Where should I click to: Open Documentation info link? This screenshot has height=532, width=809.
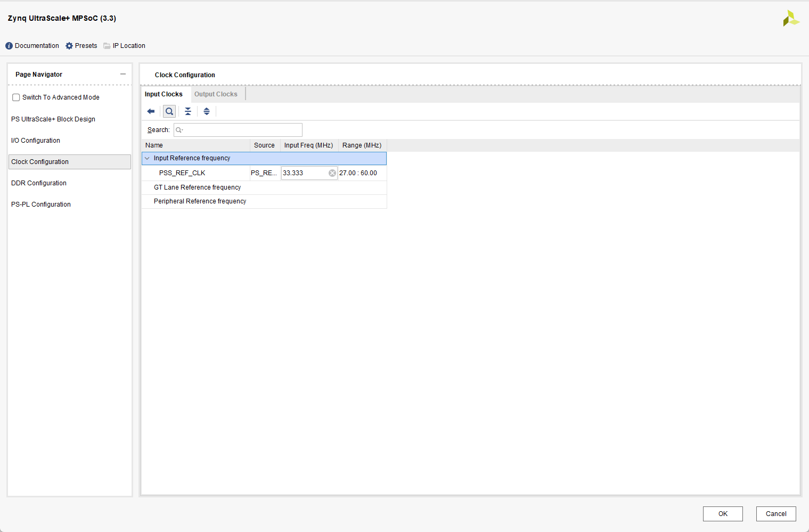(x=32, y=46)
